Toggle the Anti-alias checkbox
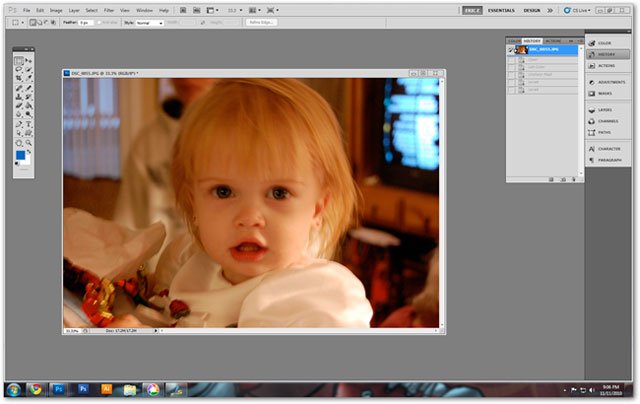This screenshot has width=640, height=404. click(x=99, y=22)
